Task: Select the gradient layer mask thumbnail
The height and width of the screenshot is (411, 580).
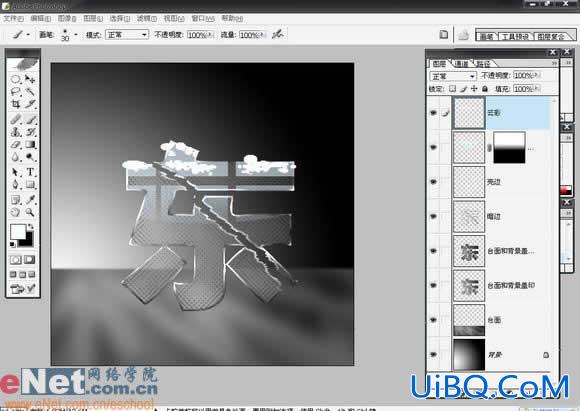Action: pyautogui.click(x=509, y=148)
